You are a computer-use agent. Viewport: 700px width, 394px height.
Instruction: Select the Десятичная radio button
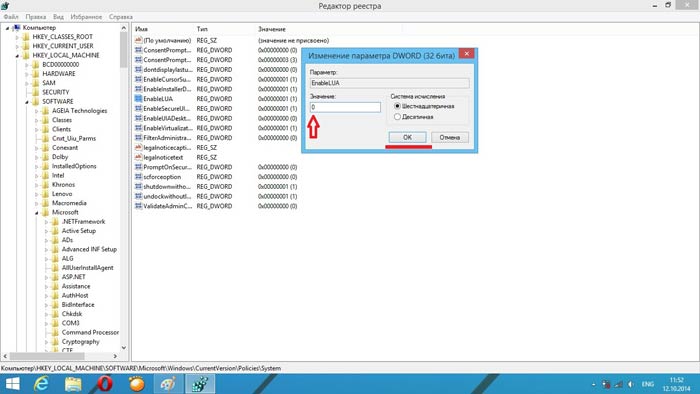[397, 117]
